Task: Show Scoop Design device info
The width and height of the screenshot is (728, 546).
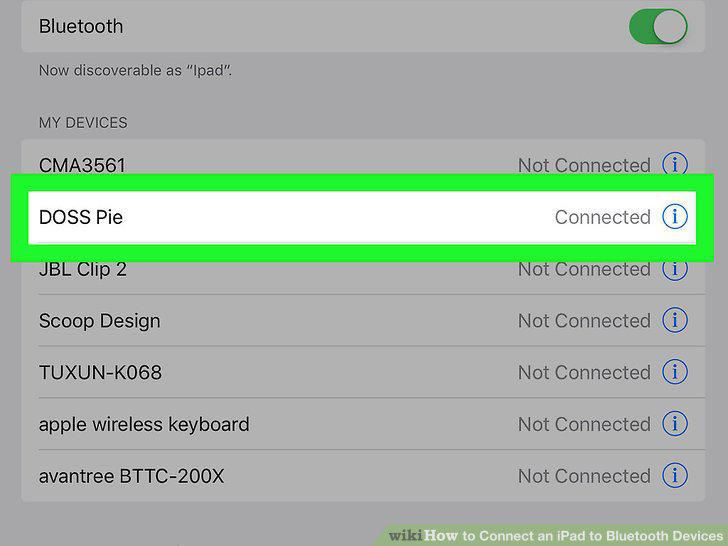Action: tap(674, 320)
